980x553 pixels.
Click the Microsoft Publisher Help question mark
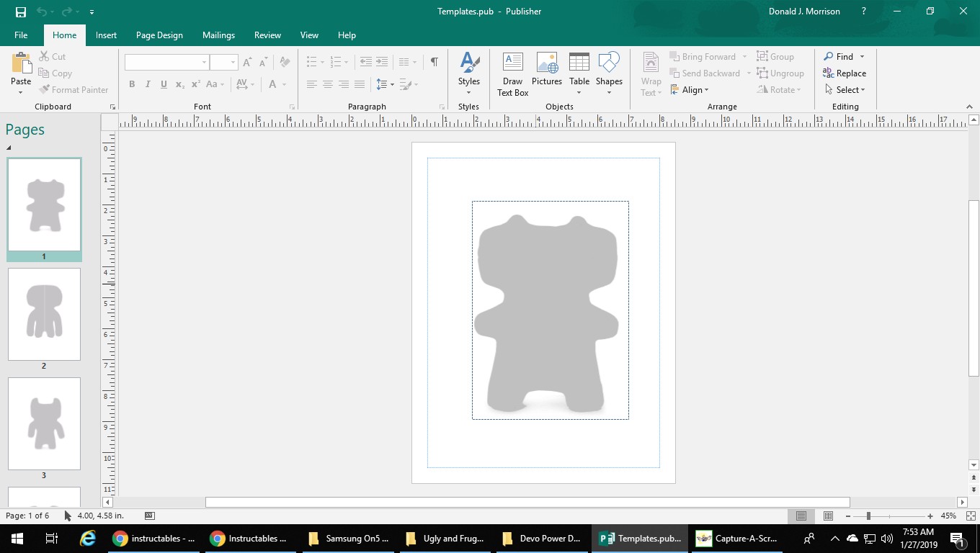(864, 12)
